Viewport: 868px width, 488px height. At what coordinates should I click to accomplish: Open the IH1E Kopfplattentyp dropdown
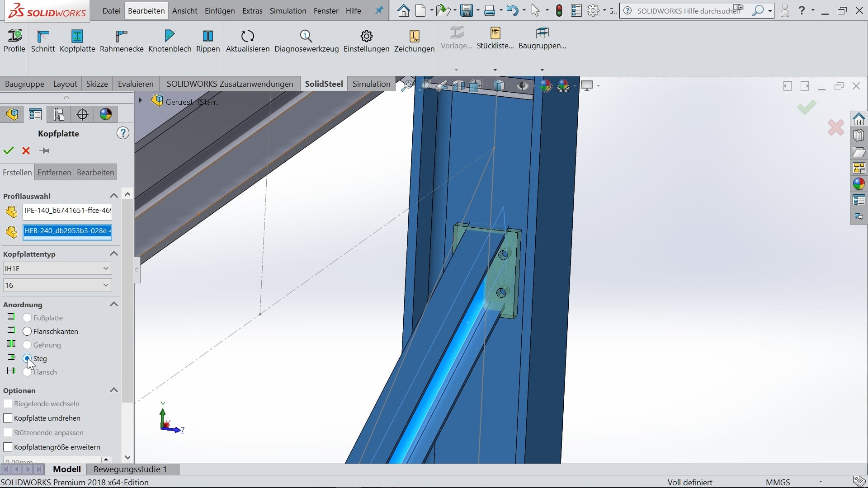click(57, 268)
